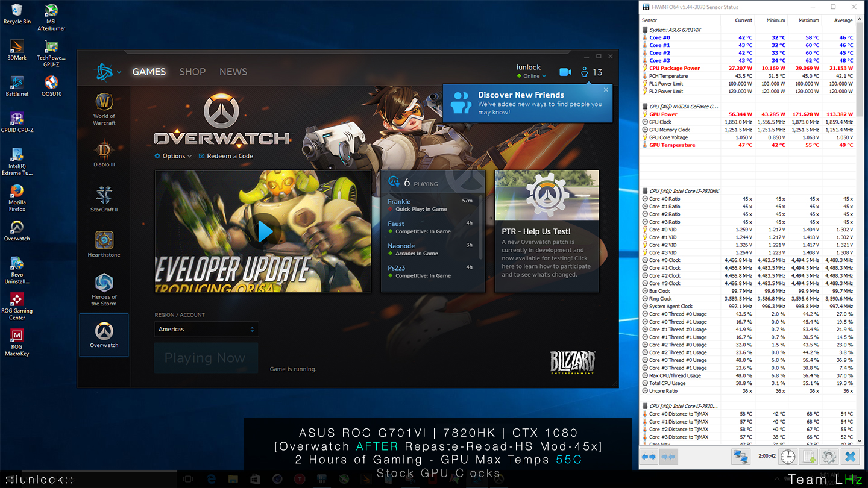The image size is (868, 488).
Task: Select the ROG MacroKey desktop icon
Action: click(x=17, y=342)
